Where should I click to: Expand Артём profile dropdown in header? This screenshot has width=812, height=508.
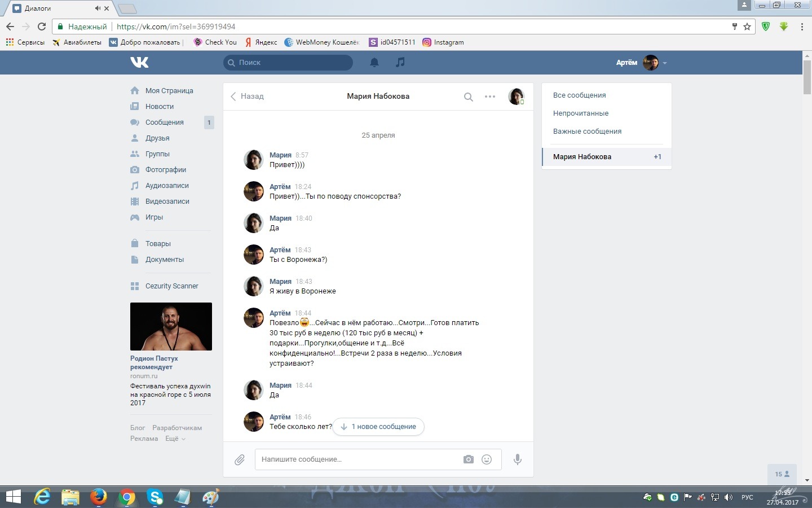[x=642, y=63]
